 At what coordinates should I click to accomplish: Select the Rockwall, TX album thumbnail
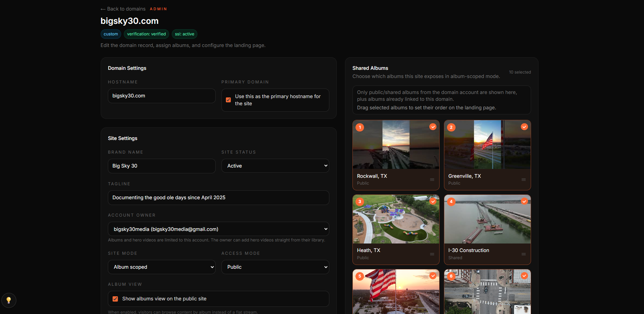[396, 145]
